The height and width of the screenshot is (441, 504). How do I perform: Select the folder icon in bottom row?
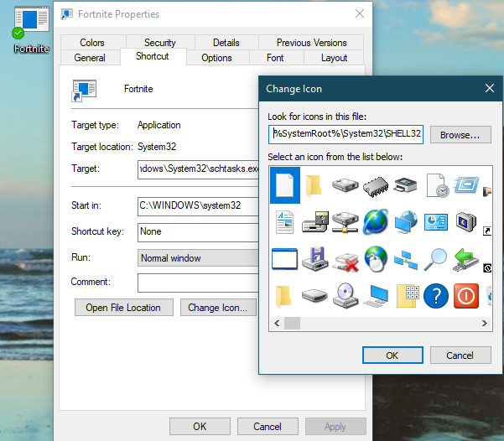283,296
